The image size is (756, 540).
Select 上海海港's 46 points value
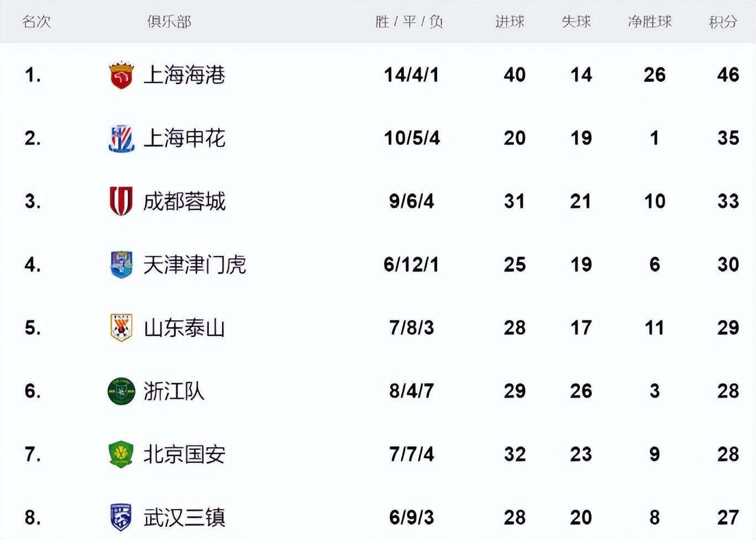[728, 75]
